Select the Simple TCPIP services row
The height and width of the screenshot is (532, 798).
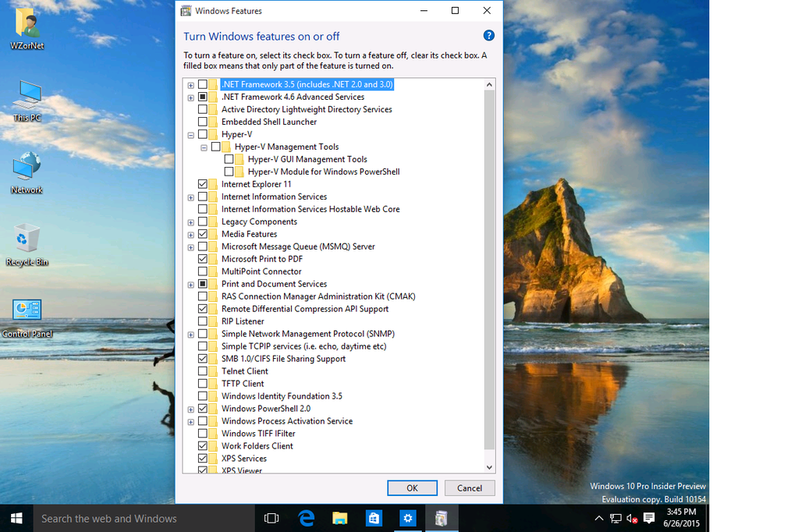[x=303, y=346]
